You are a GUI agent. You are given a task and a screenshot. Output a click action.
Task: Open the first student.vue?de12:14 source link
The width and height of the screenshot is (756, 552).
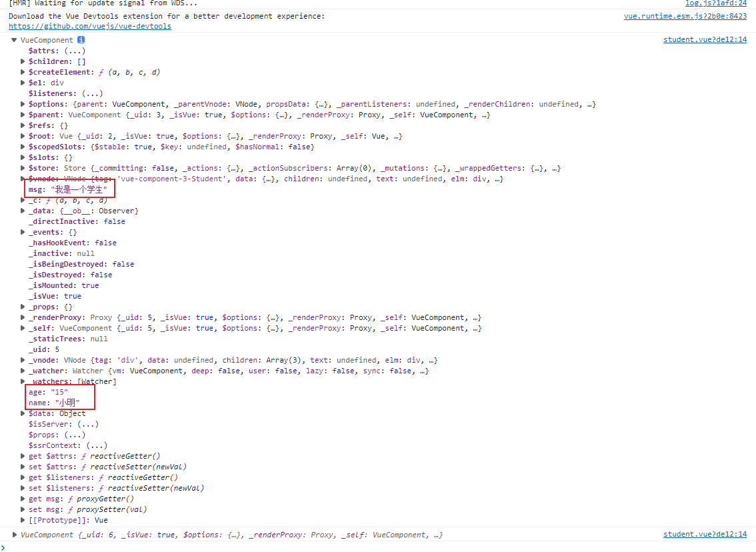pyautogui.click(x=705, y=40)
